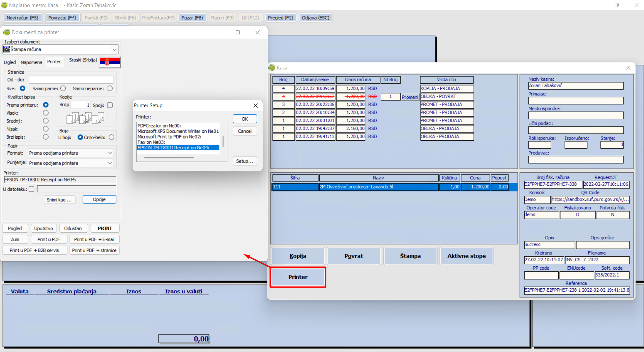Tick the Spoji checkbox

pos(110,105)
